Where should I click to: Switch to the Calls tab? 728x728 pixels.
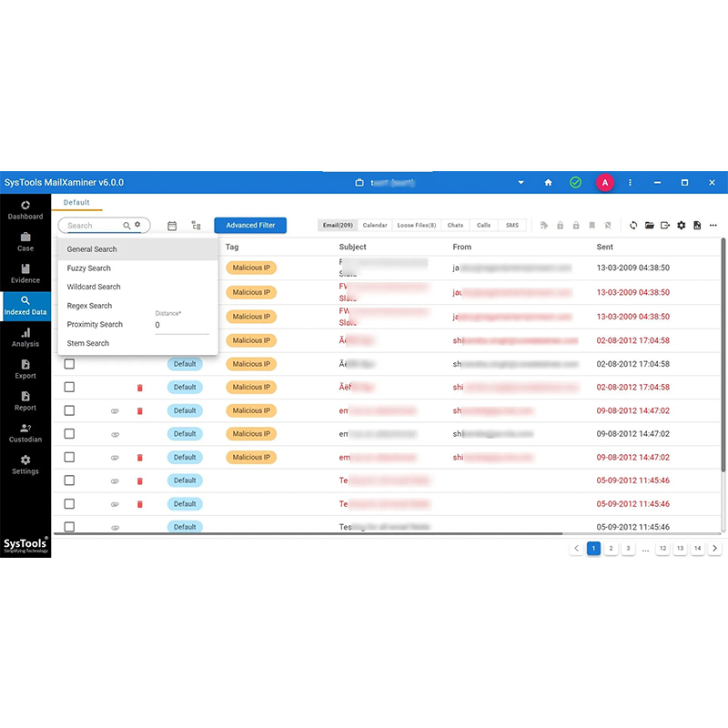click(x=483, y=225)
